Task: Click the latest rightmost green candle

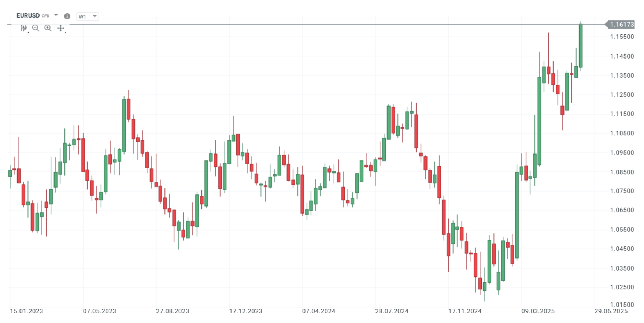Action: click(x=581, y=46)
